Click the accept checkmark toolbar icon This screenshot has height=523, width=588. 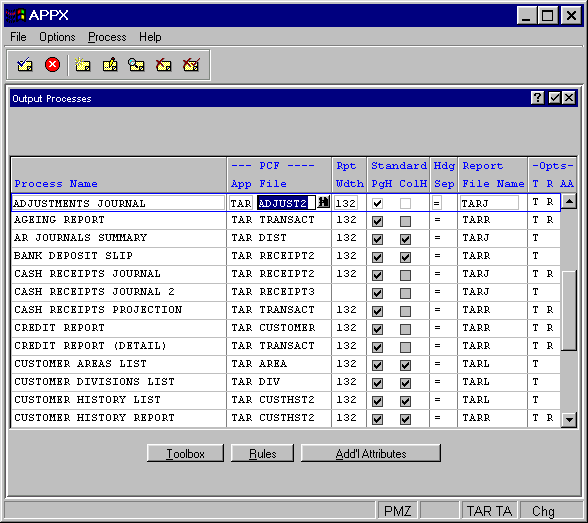tap(25, 65)
